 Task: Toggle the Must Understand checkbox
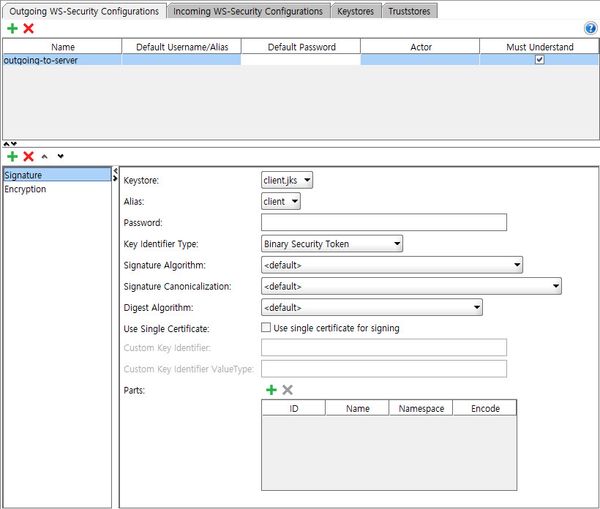click(539, 60)
